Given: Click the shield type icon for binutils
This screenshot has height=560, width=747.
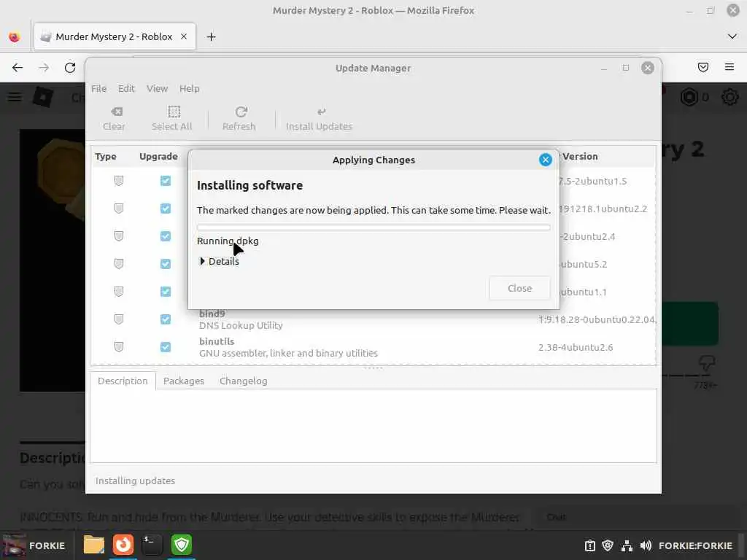Looking at the screenshot, I should coord(119,346).
